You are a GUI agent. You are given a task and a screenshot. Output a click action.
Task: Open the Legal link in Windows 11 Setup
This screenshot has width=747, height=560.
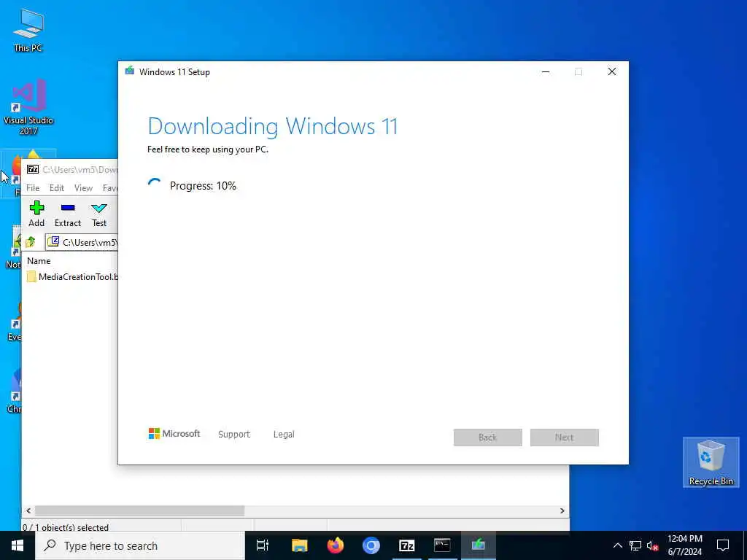[x=284, y=435]
